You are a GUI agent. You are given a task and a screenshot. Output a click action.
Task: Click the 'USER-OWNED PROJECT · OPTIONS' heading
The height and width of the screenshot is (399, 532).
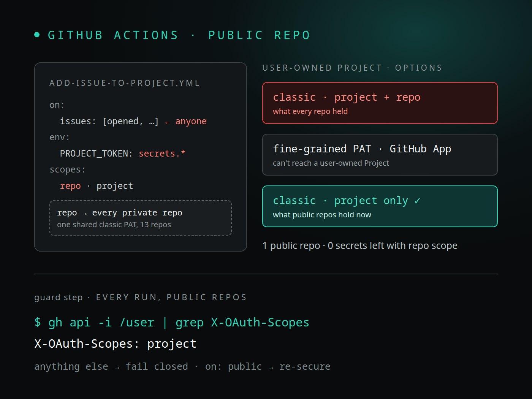click(x=352, y=68)
